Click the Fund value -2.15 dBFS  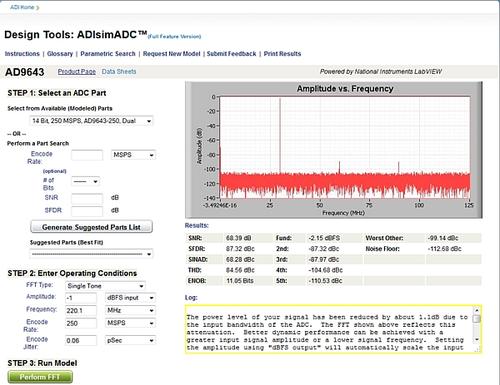click(x=324, y=238)
